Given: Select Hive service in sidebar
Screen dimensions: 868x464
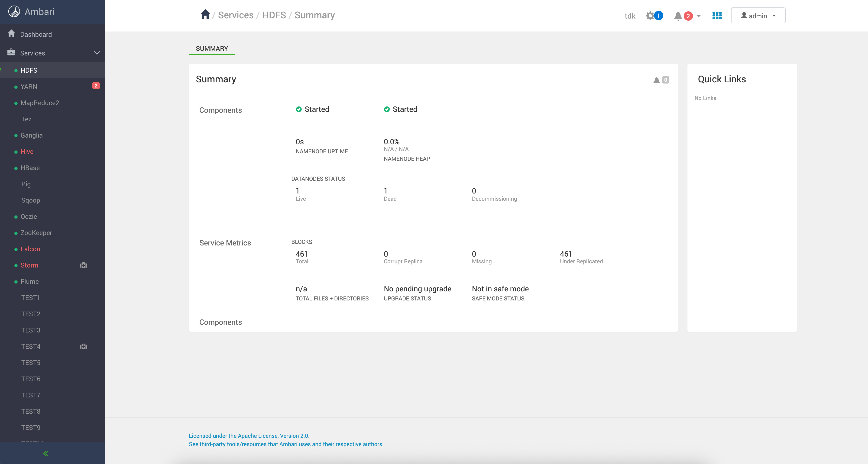Looking at the screenshot, I should click(x=27, y=151).
